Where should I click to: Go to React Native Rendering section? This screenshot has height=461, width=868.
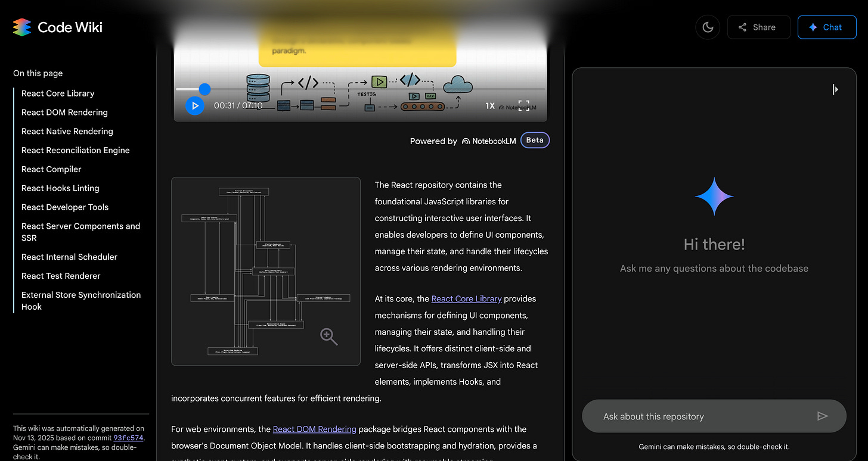[67, 132]
